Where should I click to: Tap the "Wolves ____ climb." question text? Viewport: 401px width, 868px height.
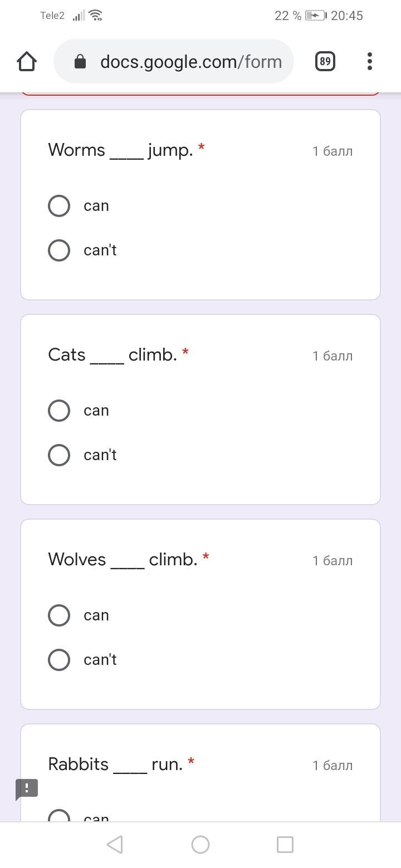123,560
